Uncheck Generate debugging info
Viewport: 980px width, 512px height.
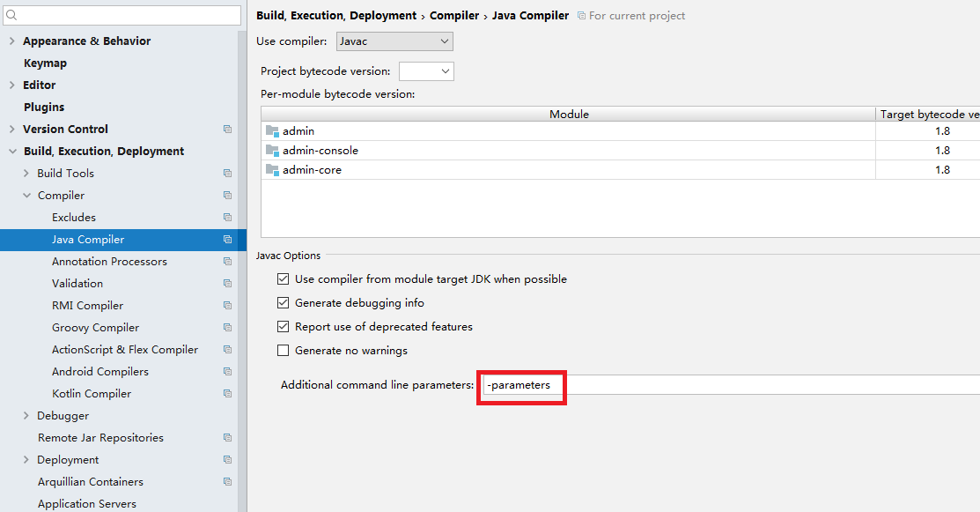(x=284, y=303)
